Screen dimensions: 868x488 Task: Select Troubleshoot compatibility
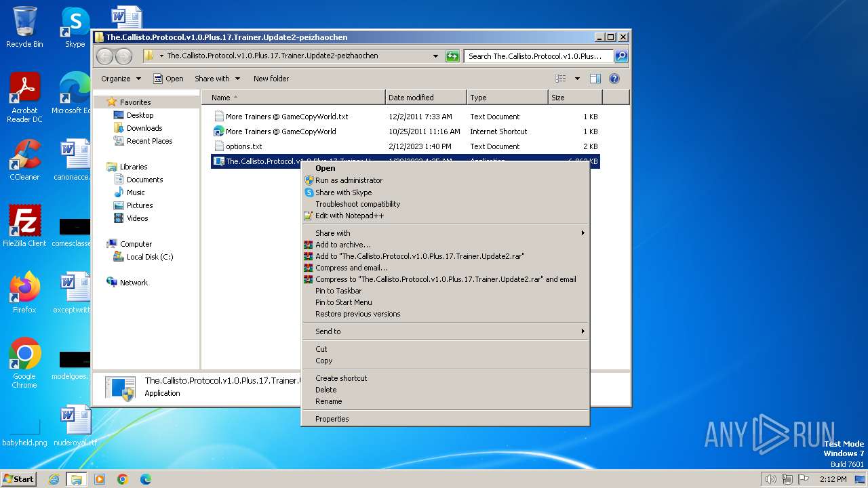tap(445, 204)
